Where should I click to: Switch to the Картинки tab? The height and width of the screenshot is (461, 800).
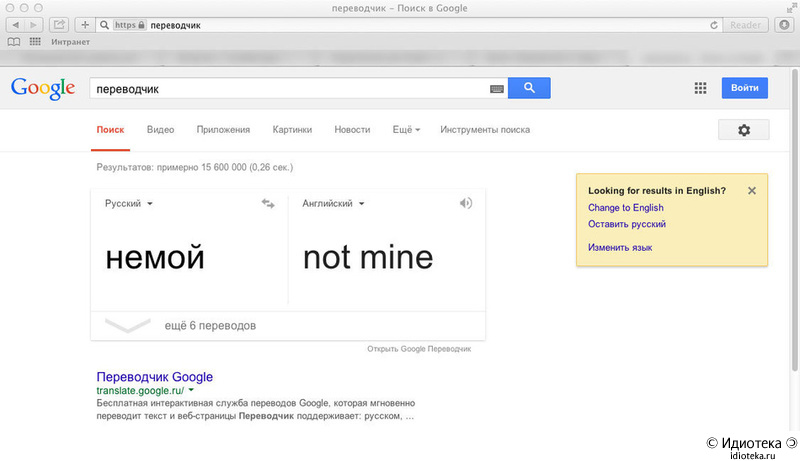[292, 130]
